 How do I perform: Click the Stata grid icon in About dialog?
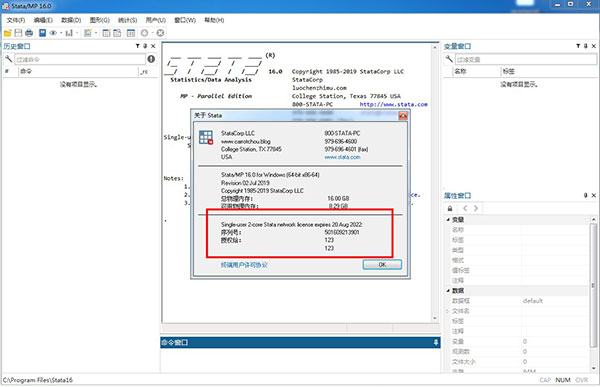tap(206, 137)
